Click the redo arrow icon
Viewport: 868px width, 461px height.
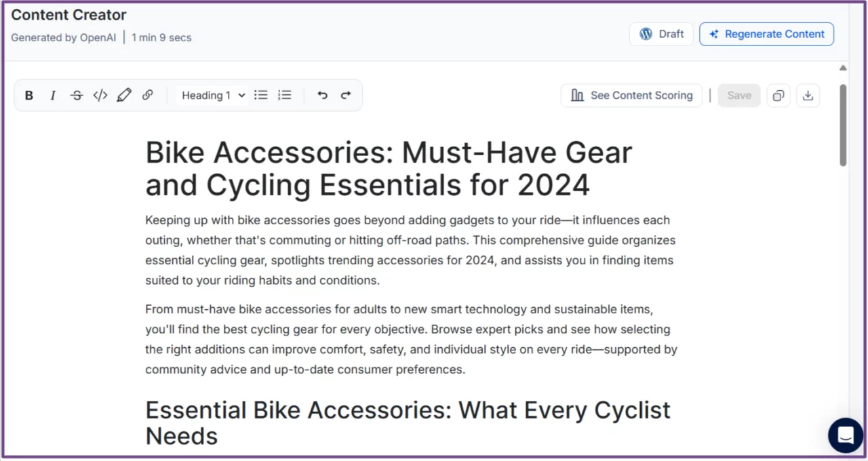(346, 95)
